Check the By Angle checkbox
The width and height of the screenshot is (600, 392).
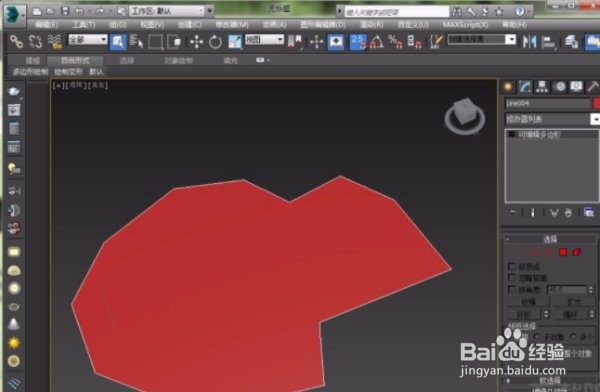click(x=511, y=290)
